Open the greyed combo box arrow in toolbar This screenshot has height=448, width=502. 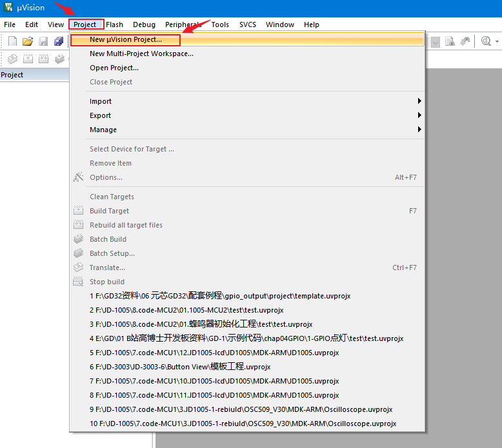(436, 42)
